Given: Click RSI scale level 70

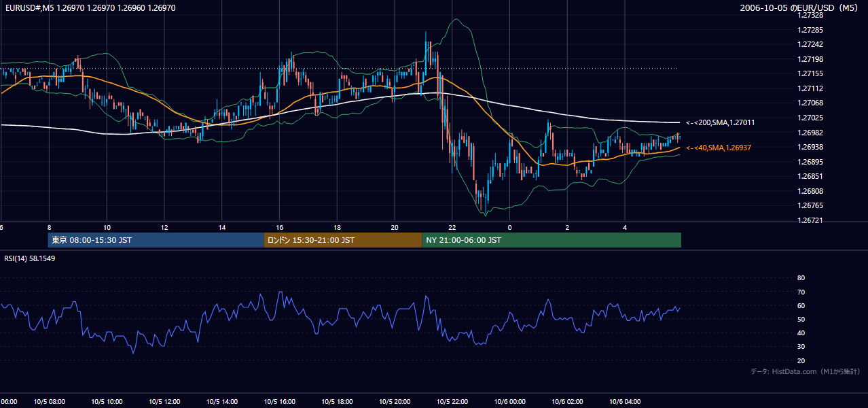Looking at the screenshot, I should [x=801, y=292].
